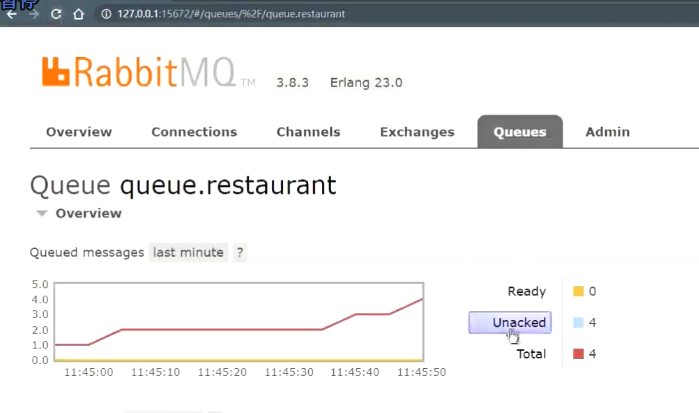The width and height of the screenshot is (699, 413).
Task: Collapse the Overview section triangle
Action: pos(42,214)
